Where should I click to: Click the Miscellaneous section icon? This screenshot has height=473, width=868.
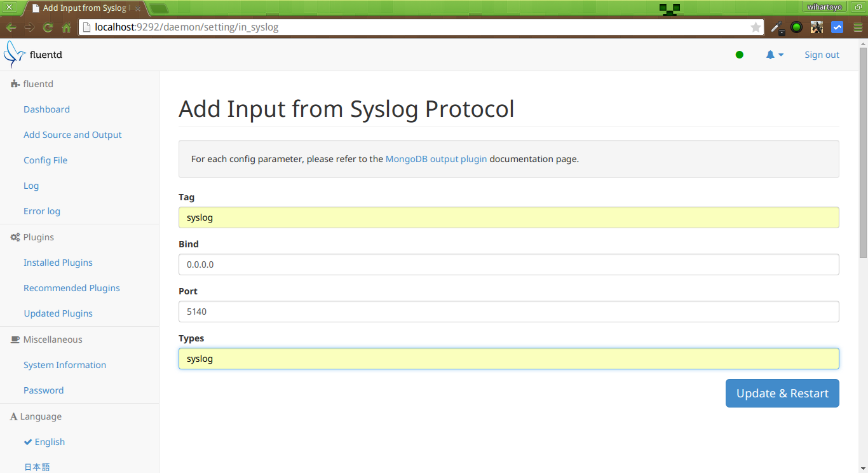tap(14, 339)
